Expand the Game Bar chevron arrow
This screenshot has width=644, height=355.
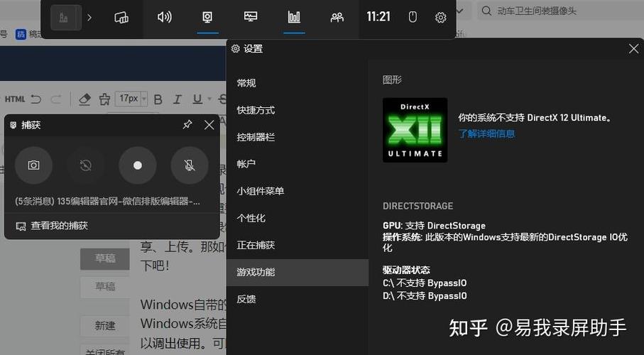coord(89,18)
